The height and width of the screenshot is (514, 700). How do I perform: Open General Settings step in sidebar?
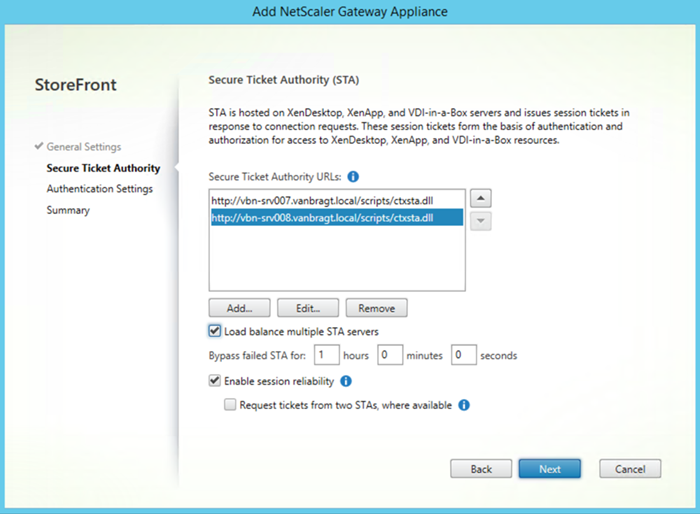pos(84,146)
